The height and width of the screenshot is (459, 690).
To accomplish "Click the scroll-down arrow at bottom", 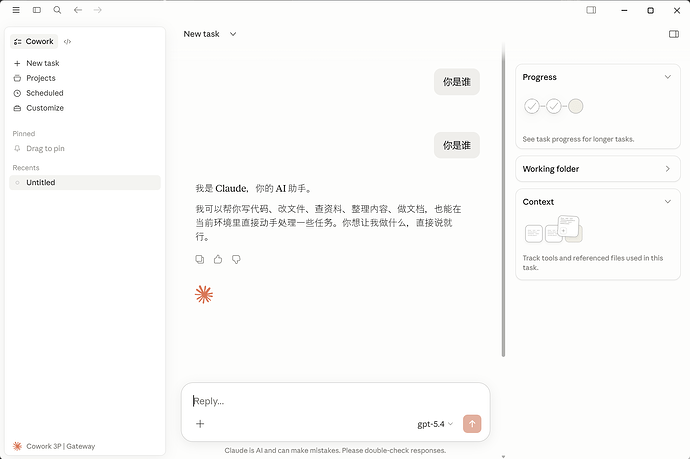I will click(503, 456).
